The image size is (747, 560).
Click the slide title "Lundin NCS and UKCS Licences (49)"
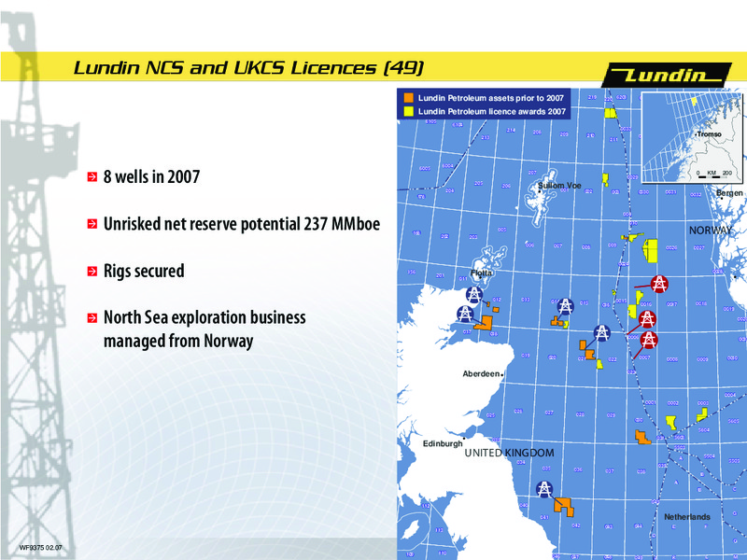pos(248,67)
